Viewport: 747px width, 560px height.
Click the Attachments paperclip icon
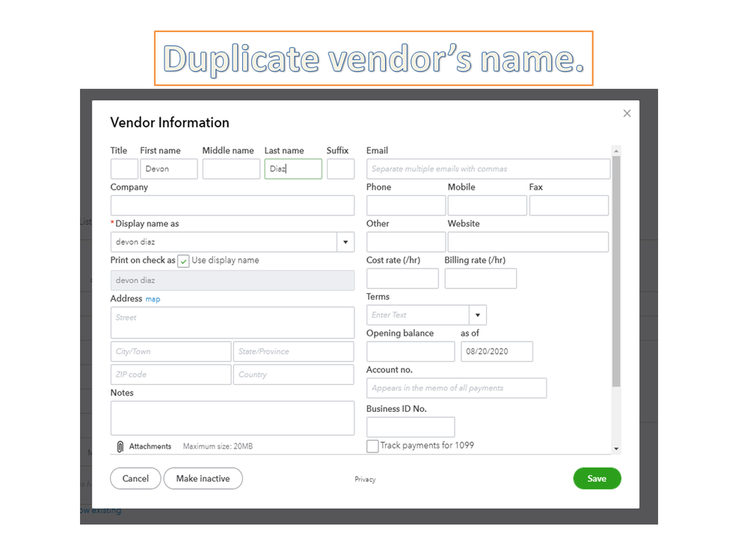[120, 446]
